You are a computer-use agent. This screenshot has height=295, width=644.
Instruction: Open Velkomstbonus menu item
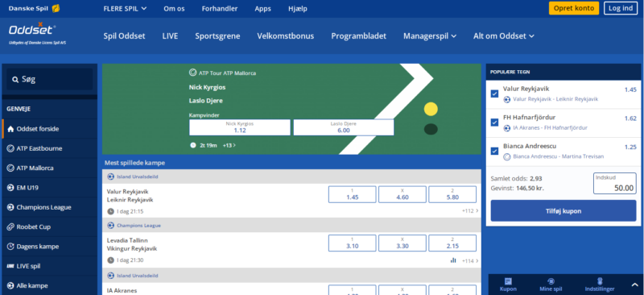tap(286, 36)
